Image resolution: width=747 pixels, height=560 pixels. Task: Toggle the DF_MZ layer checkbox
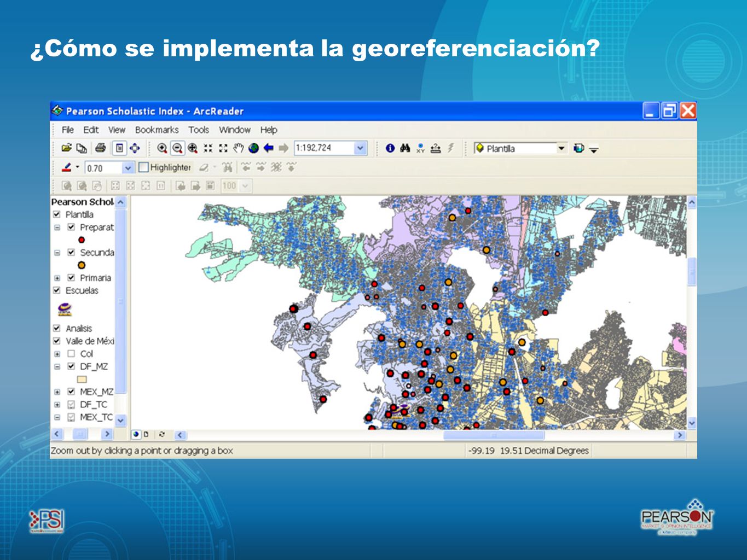point(71,366)
